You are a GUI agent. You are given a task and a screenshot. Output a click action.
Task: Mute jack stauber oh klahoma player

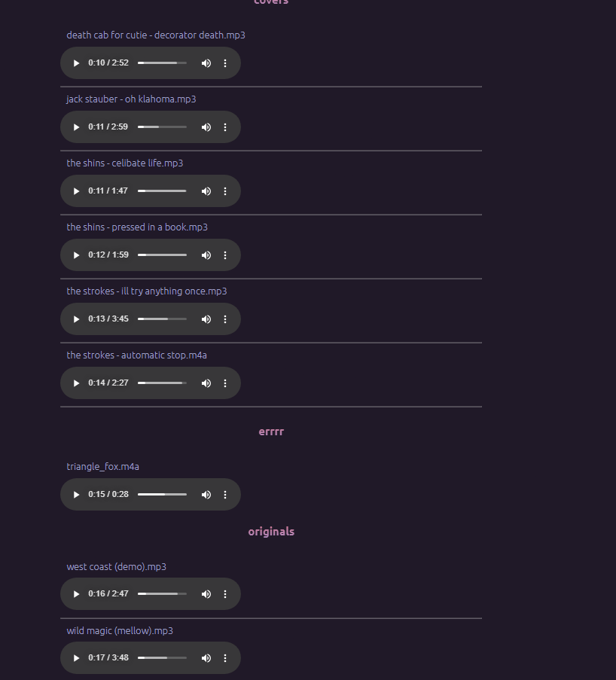pyautogui.click(x=206, y=127)
